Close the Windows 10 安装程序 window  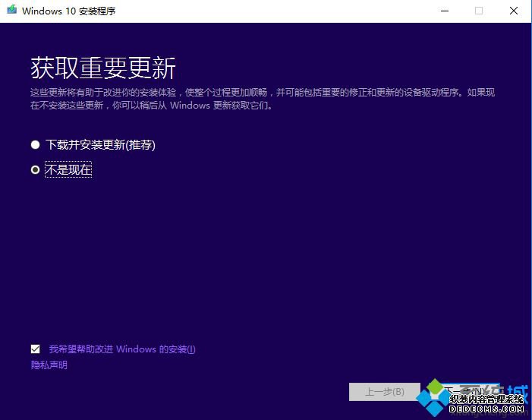(514, 11)
